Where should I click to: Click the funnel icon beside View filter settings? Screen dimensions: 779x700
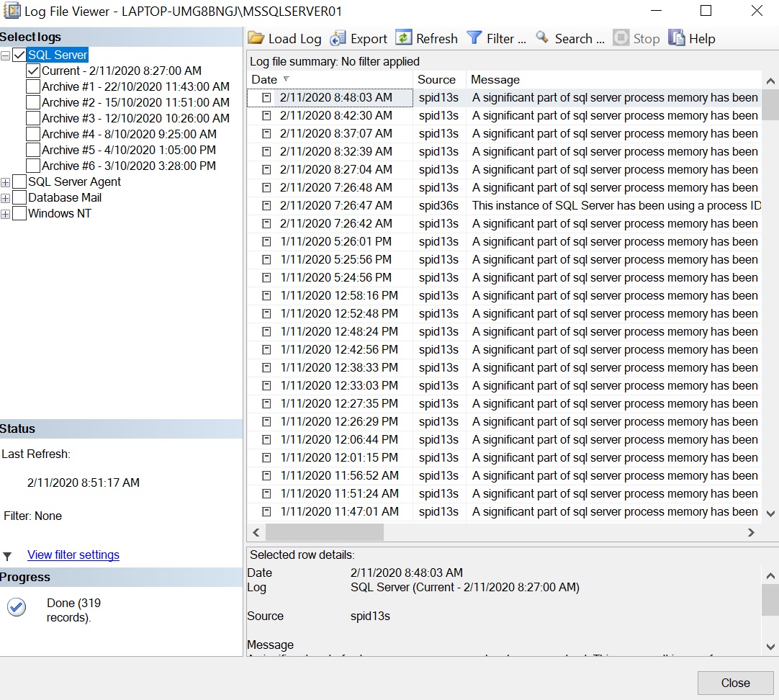click(x=7, y=556)
